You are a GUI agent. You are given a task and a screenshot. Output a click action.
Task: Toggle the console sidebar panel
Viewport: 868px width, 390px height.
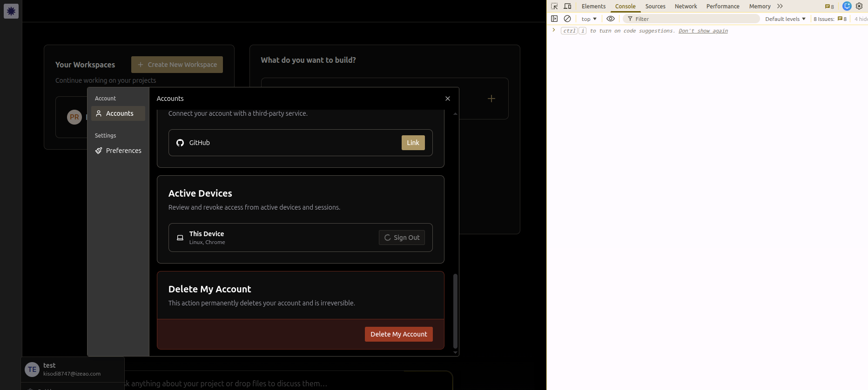(554, 19)
